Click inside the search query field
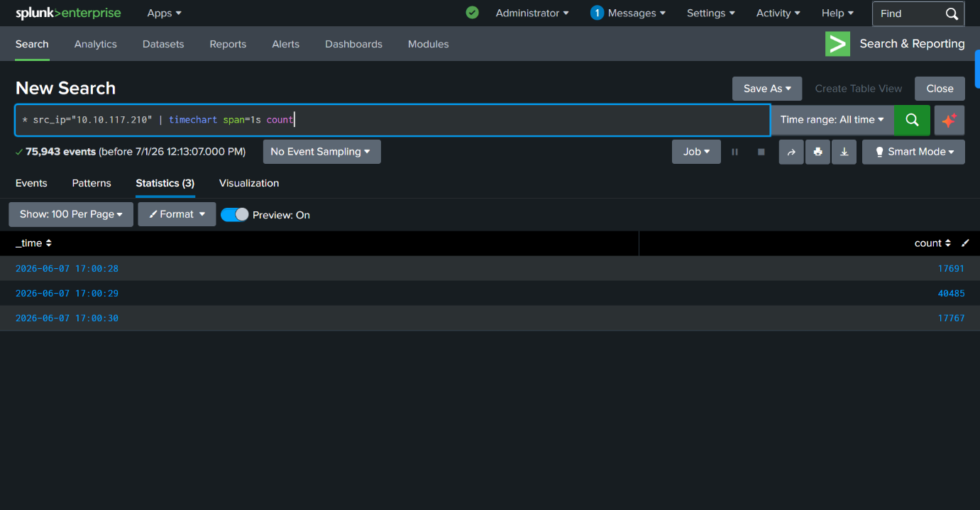This screenshot has height=510, width=980. [392, 120]
